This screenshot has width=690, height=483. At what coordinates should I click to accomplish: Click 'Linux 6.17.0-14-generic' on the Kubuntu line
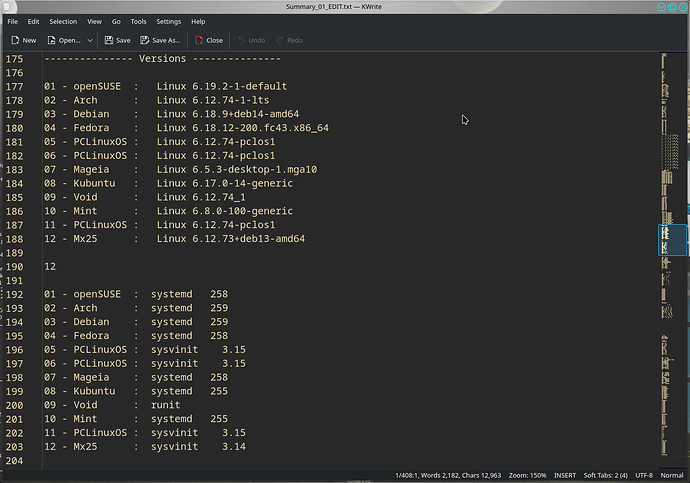[x=225, y=183]
